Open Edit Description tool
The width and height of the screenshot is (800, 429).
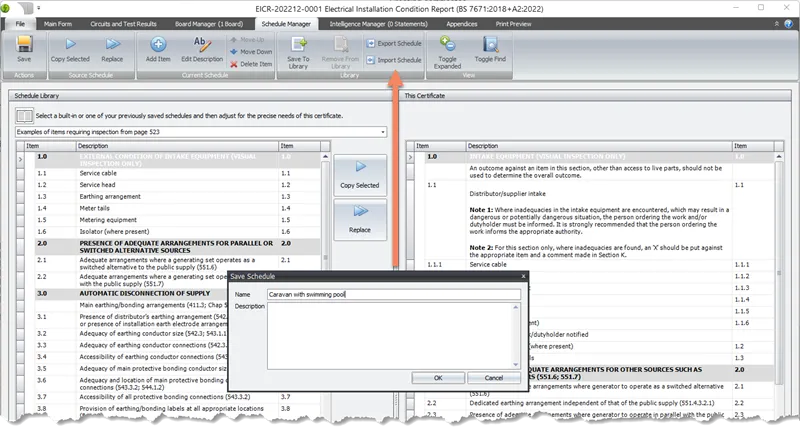202,49
